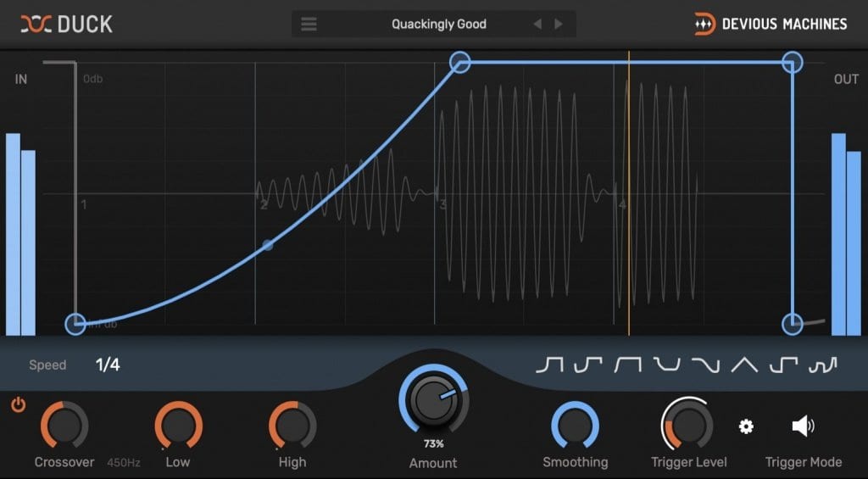
Task: Go to previous preset with left arrow
Action: tap(537, 24)
